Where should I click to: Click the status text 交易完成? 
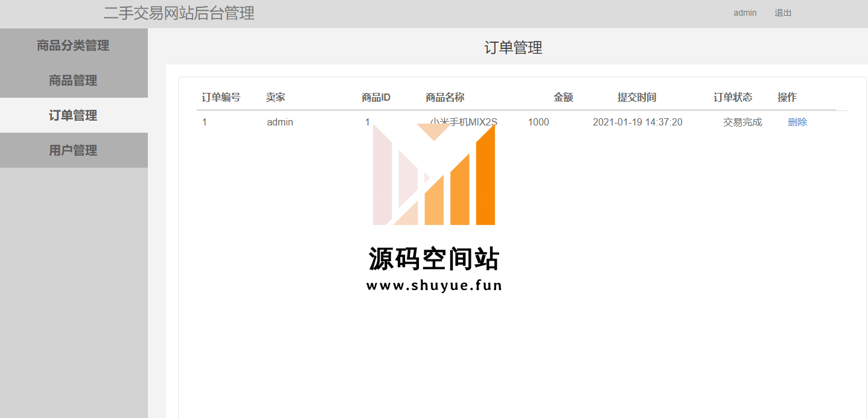click(742, 122)
